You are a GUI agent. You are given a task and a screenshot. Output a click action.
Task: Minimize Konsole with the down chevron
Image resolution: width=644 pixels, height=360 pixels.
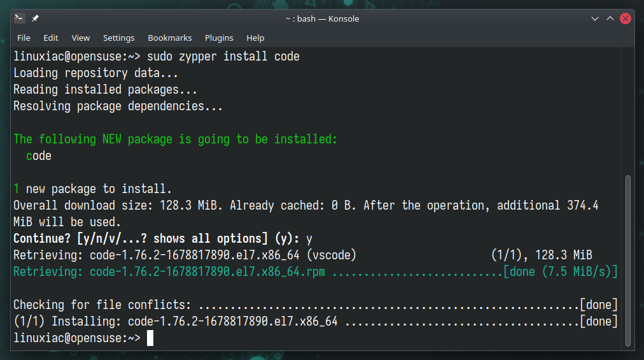(595, 18)
